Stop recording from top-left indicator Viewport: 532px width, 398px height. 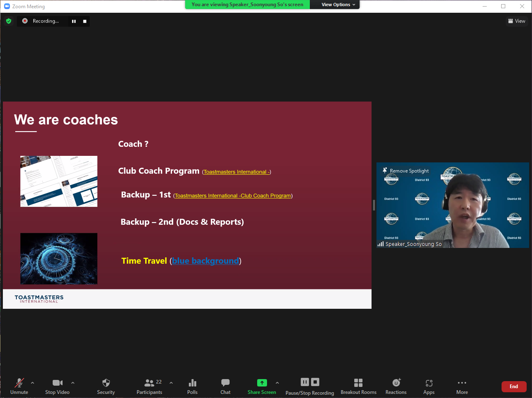(x=85, y=21)
